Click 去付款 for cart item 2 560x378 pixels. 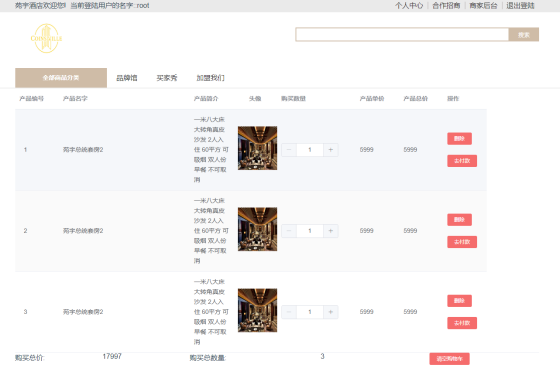(x=462, y=242)
